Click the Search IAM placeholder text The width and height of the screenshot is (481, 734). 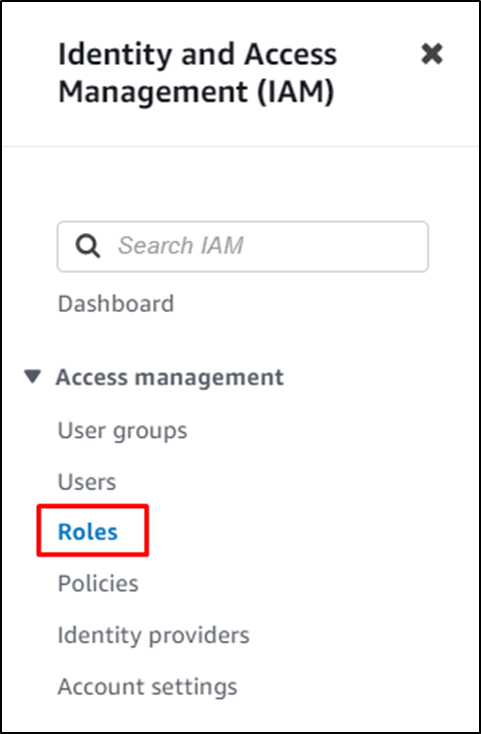click(180, 246)
